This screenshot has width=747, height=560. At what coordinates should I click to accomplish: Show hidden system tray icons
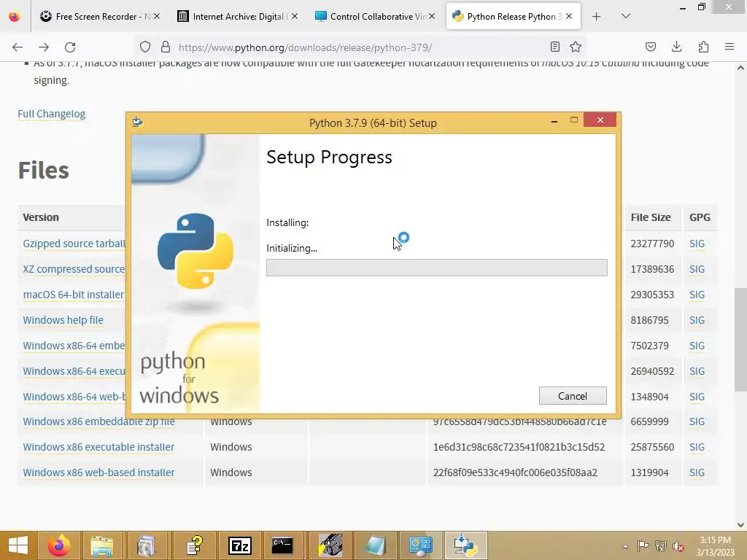click(625, 546)
